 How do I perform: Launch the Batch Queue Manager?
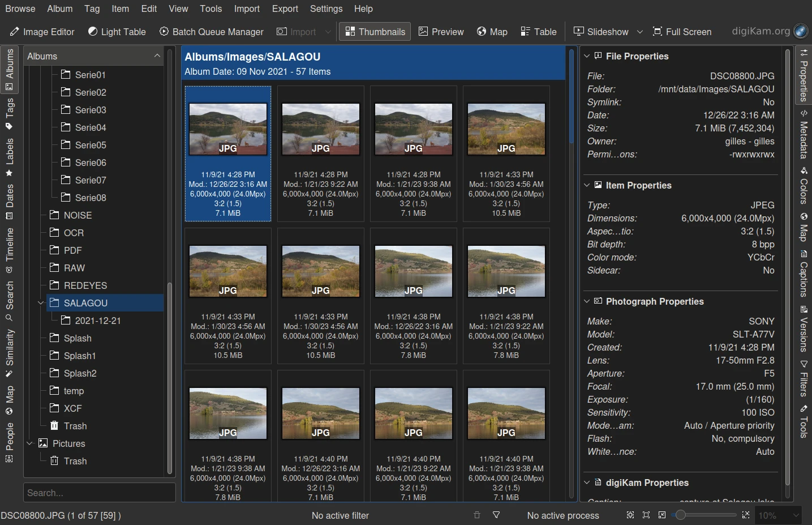click(x=212, y=32)
